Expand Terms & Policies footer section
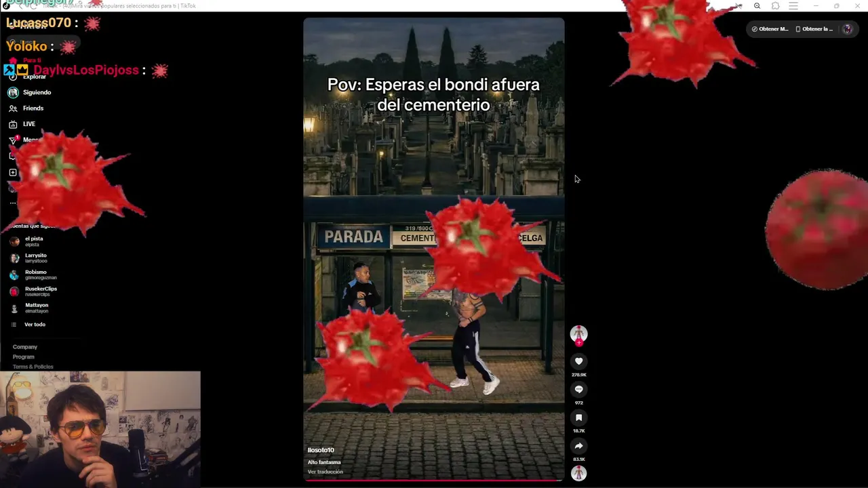Image resolution: width=868 pixels, height=488 pixels. coord(33,367)
